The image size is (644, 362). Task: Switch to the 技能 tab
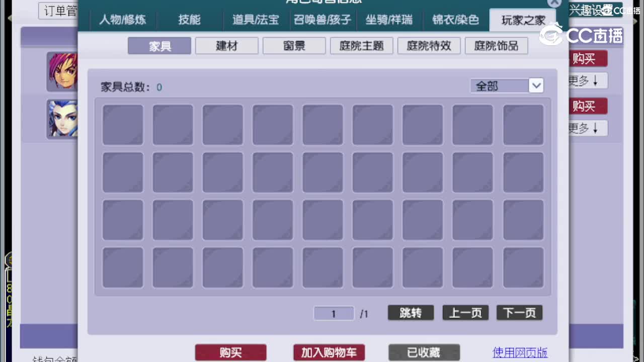190,20
